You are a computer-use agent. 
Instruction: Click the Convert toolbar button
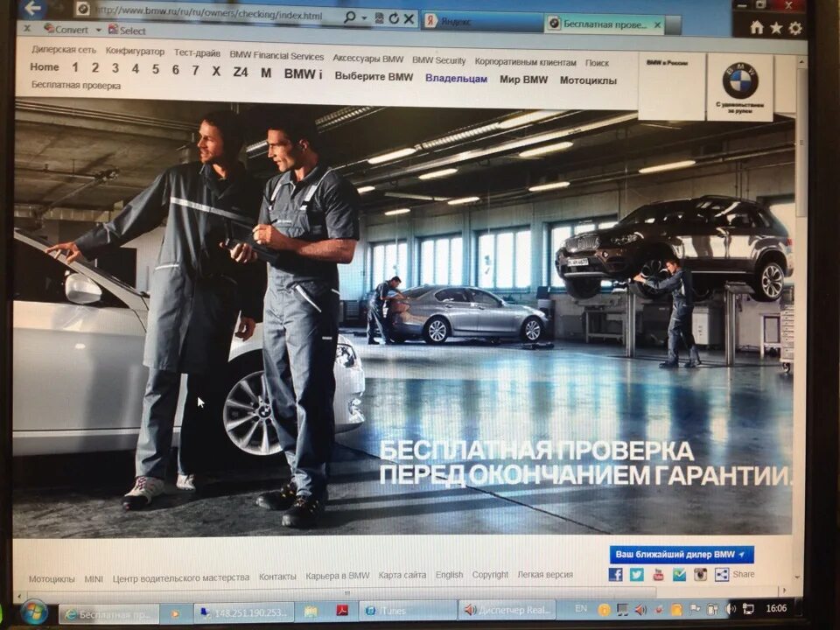(x=66, y=29)
